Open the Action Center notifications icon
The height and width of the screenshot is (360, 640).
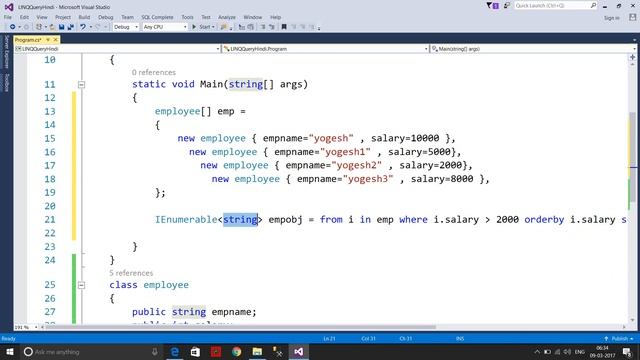point(627,351)
